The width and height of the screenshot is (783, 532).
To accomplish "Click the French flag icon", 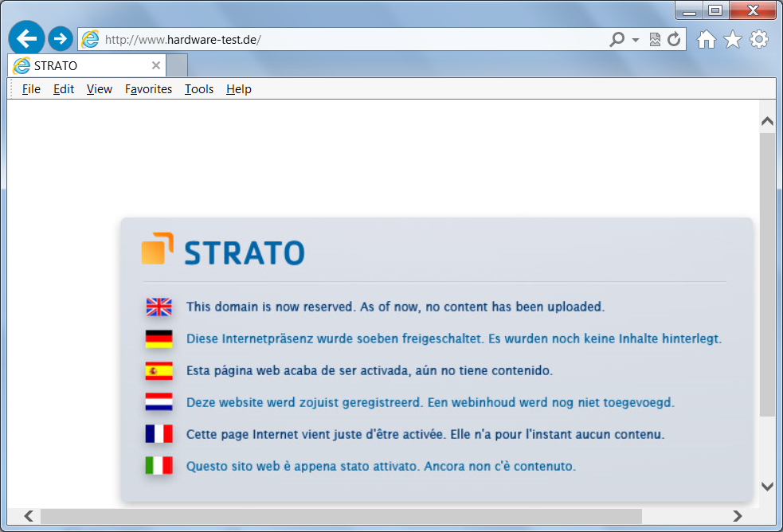I will point(159,434).
